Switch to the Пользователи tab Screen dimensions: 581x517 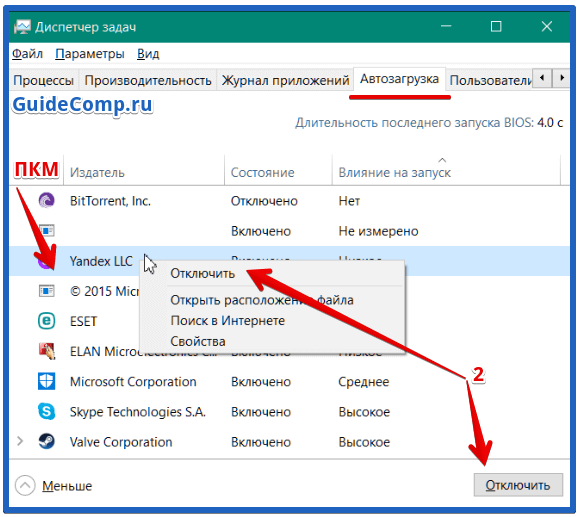pyautogui.click(x=490, y=80)
